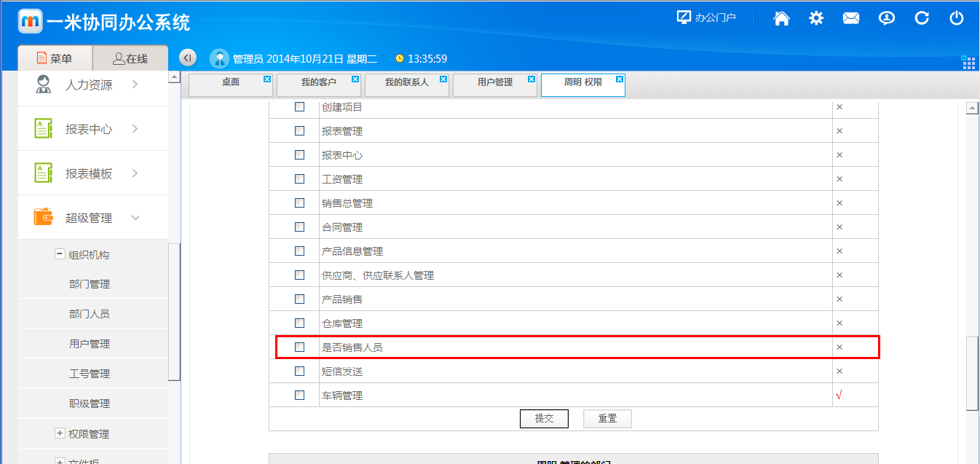
Task: Click the × status for 是否销售人员
Action: [x=839, y=347]
